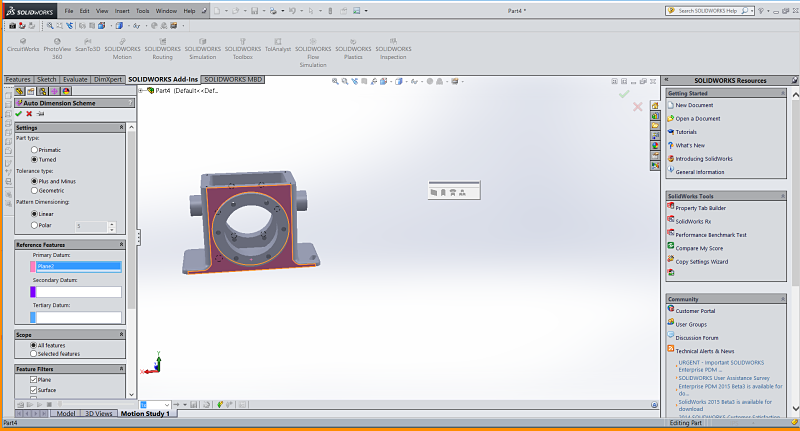Open SOLIDWORKS User Assistance Survey news link
The image size is (800, 431).
click(x=724, y=378)
